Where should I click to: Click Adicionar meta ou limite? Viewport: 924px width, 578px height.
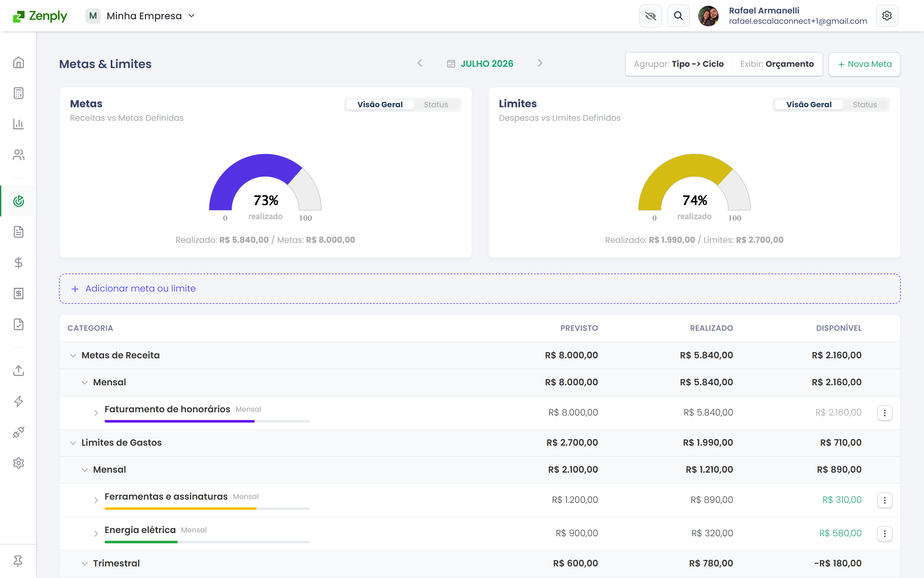point(480,289)
